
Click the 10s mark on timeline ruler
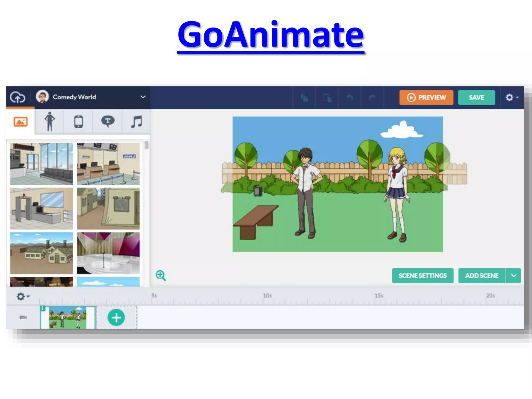267,296
